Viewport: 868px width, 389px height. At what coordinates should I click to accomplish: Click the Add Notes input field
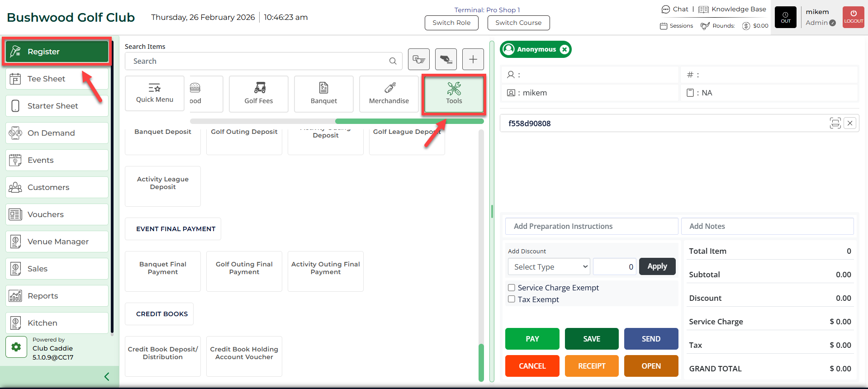click(x=767, y=226)
